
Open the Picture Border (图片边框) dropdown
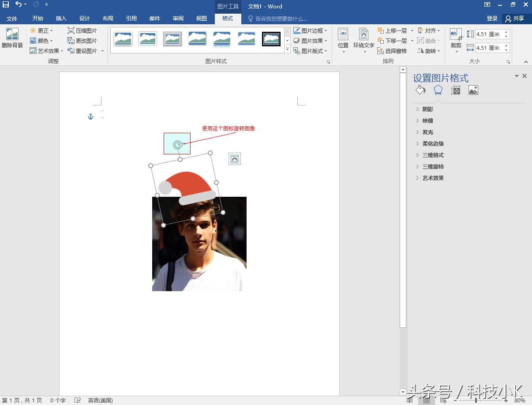[311, 31]
